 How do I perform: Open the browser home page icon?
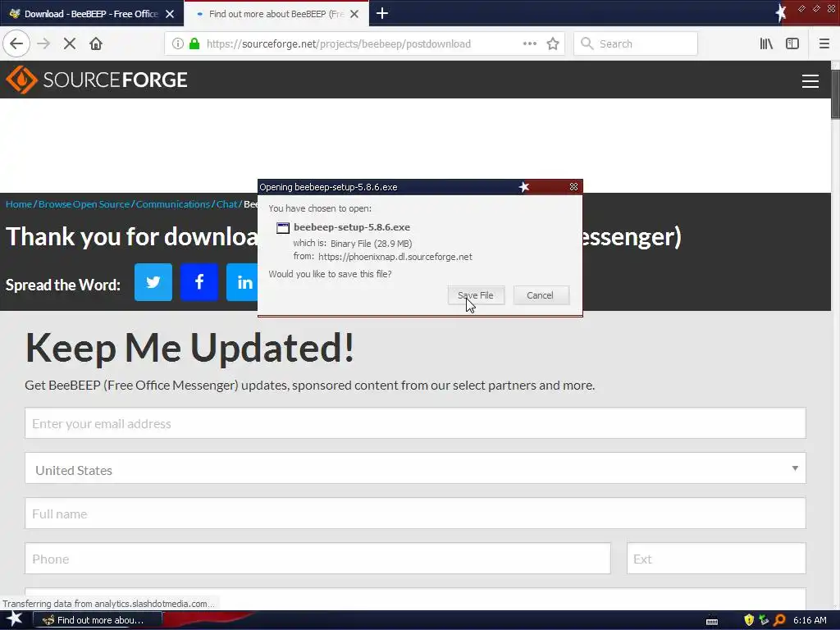(x=96, y=43)
